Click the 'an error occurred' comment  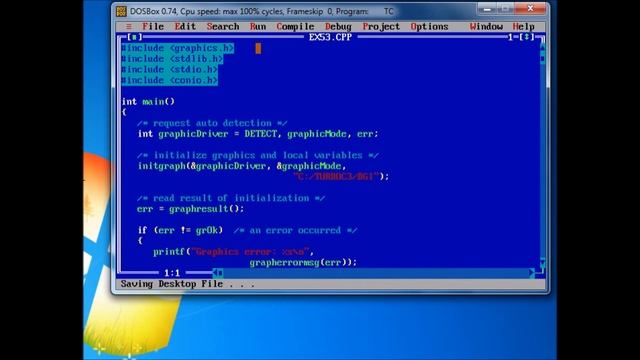click(x=296, y=230)
